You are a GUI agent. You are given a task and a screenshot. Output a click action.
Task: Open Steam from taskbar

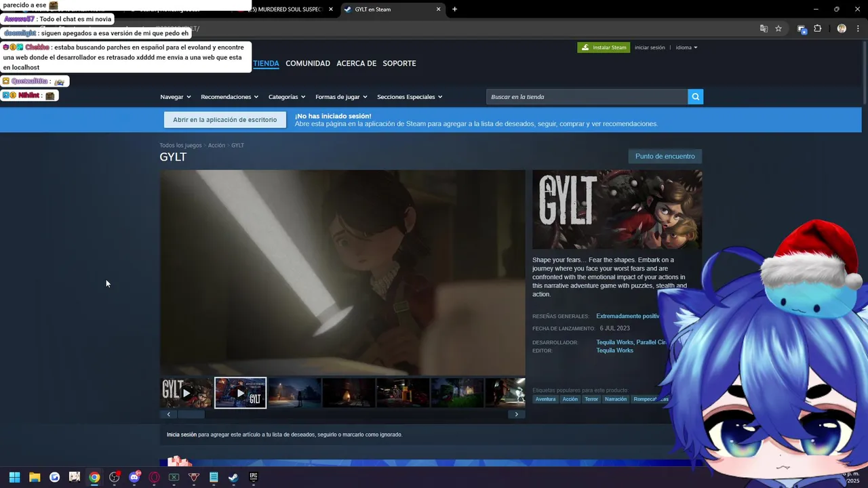[233, 477]
